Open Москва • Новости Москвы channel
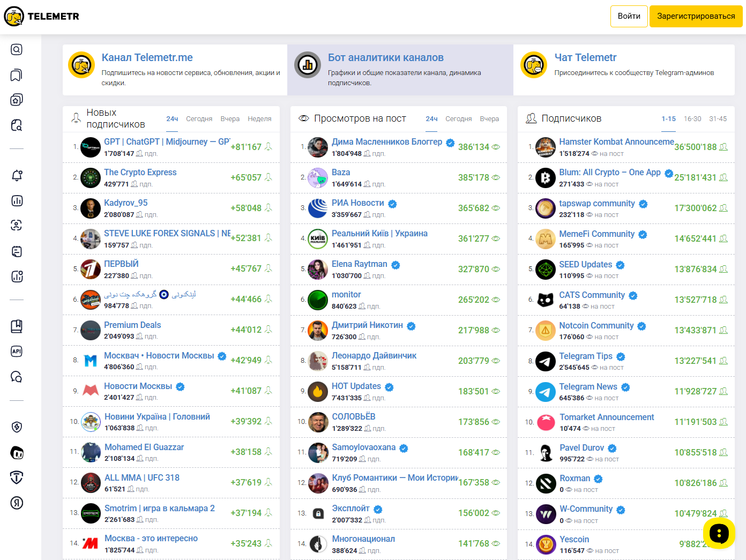This screenshot has height=560, width=746. point(159,355)
